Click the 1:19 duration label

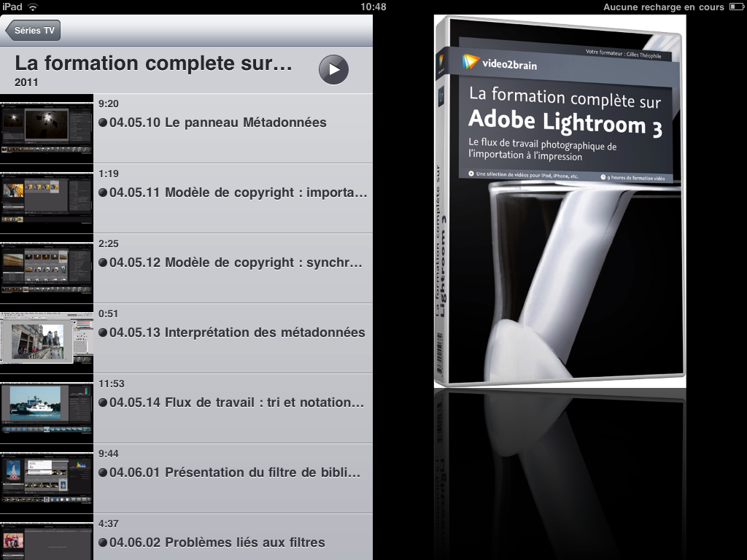click(109, 174)
